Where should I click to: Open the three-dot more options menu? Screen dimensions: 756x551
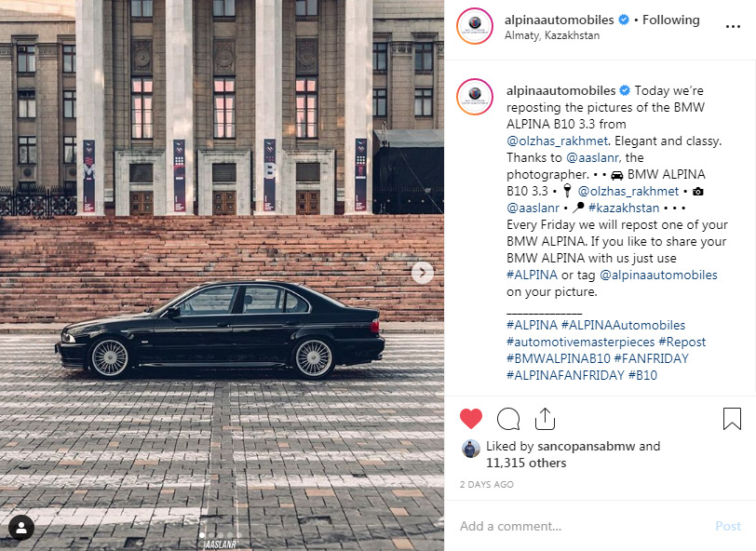(x=733, y=26)
